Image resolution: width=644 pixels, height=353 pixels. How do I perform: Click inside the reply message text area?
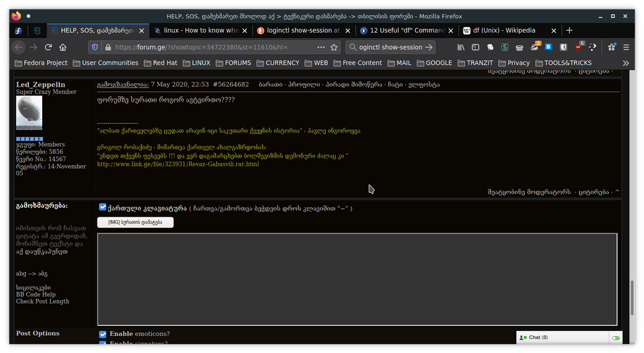coord(357,280)
